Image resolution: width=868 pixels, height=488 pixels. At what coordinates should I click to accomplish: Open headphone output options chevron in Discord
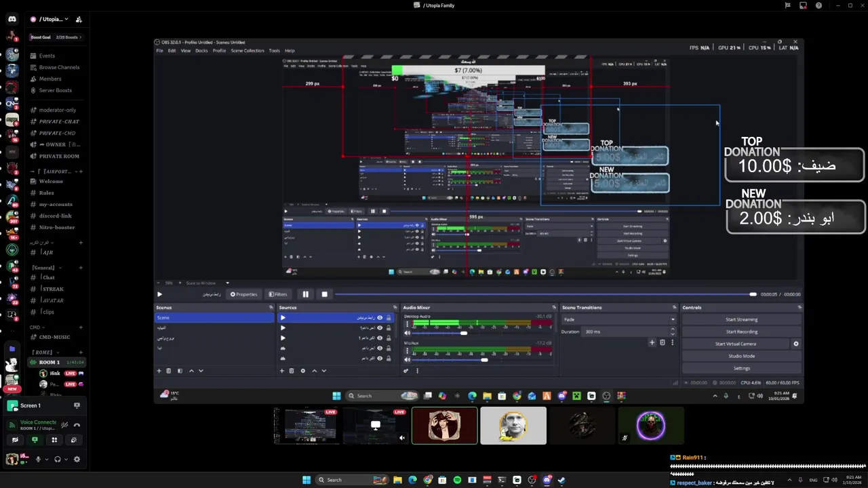pos(66,459)
